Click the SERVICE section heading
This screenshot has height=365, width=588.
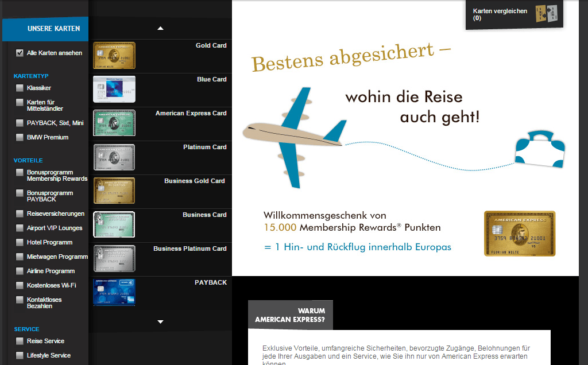[26, 329]
